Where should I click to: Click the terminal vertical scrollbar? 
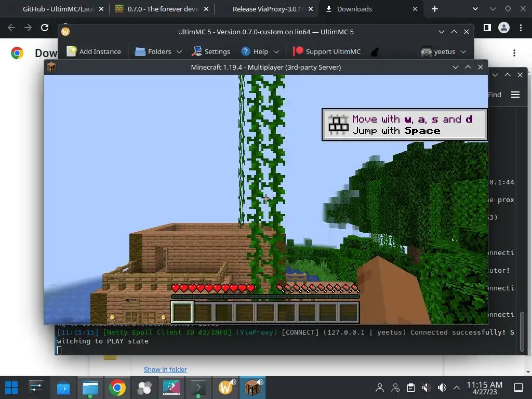tap(522, 331)
